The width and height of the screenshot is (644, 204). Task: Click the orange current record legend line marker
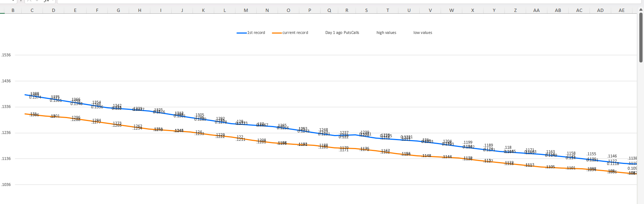[277, 33]
